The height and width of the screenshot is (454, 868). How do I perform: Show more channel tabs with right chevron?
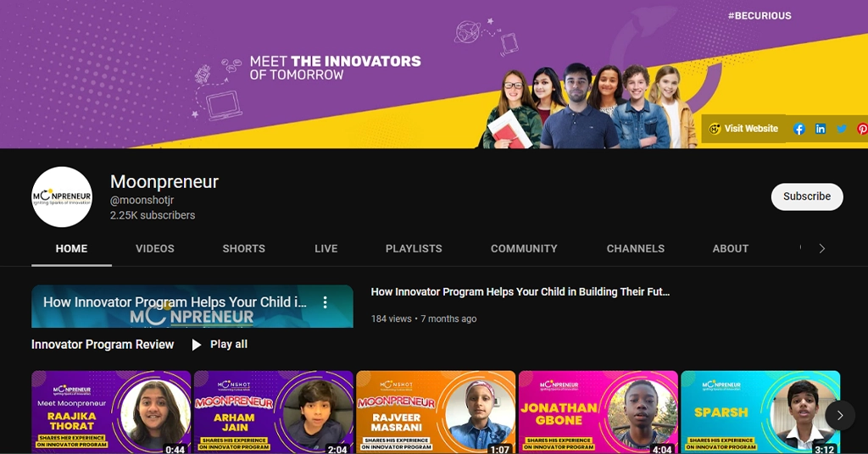[x=822, y=249]
